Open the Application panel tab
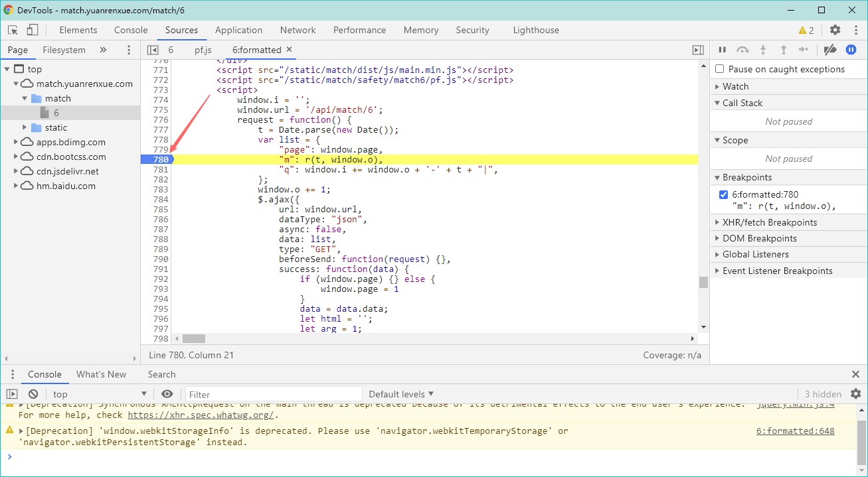The width and height of the screenshot is (868, 477). 239,30
